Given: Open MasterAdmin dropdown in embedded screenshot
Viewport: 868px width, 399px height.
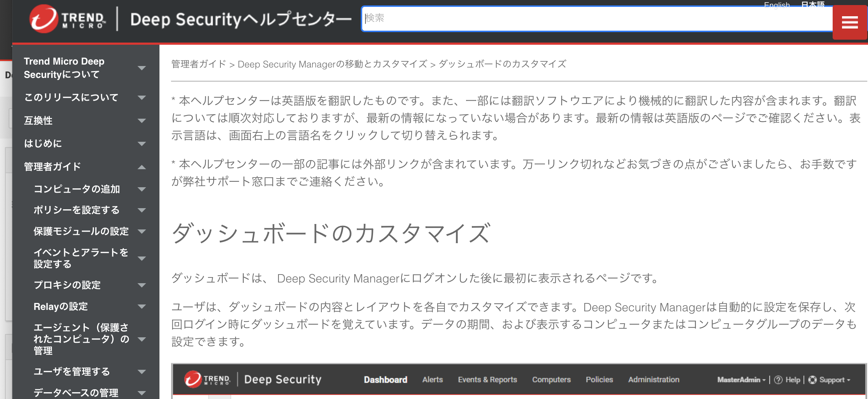Looking at the screenshot, I should click(x=741, y=380).
